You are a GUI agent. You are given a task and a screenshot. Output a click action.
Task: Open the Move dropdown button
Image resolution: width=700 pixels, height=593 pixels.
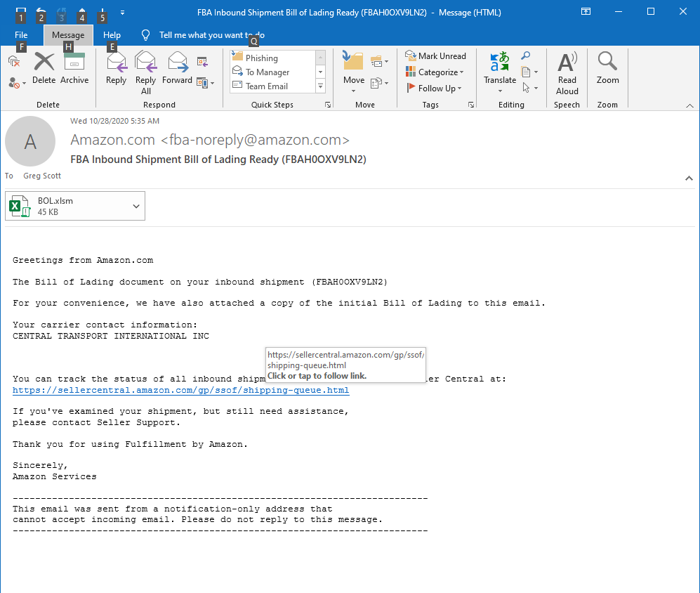pos(354,72)
